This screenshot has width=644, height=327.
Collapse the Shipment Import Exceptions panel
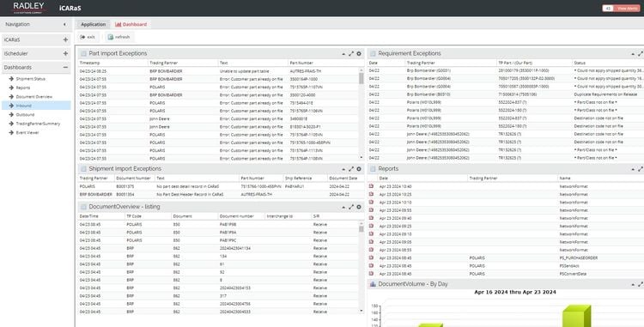343,169
